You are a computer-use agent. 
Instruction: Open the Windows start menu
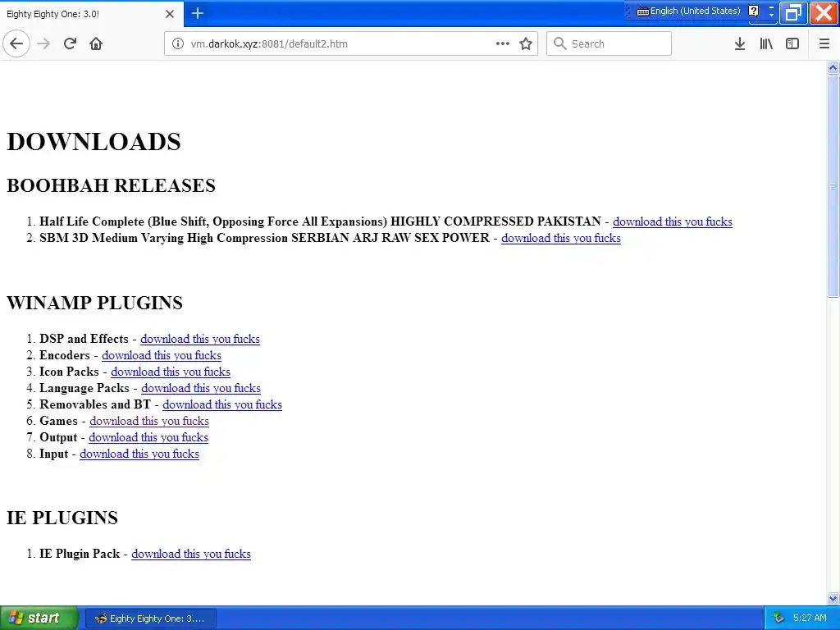click(x=39, y=618)
